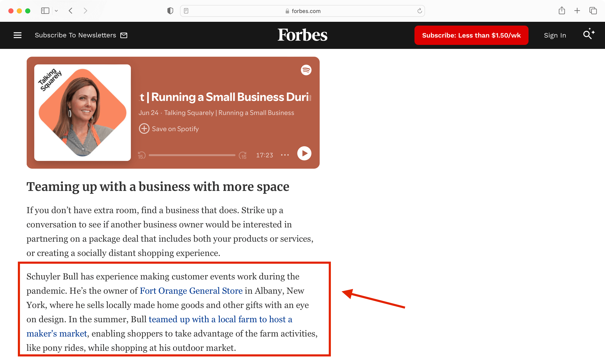Show Safari tab overview
The height and width of the screenshot is (364, 605).
pyautogui.click(x=593, y=11)
